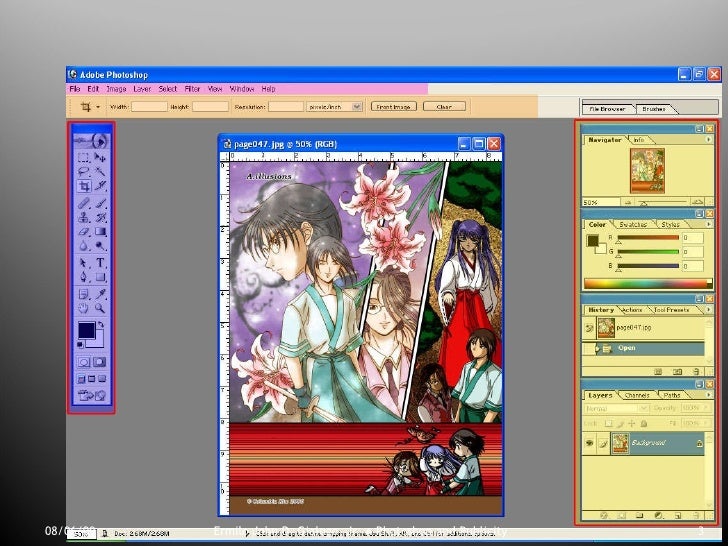Switch to Full Screen with menu bar
The height and width of the screenshot is (546, 728).
point(92,379)
